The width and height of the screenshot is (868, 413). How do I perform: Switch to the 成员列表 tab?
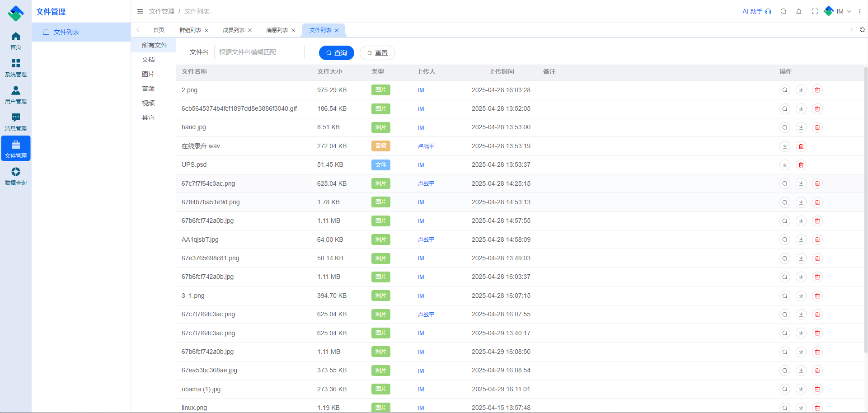click(234, 30)
